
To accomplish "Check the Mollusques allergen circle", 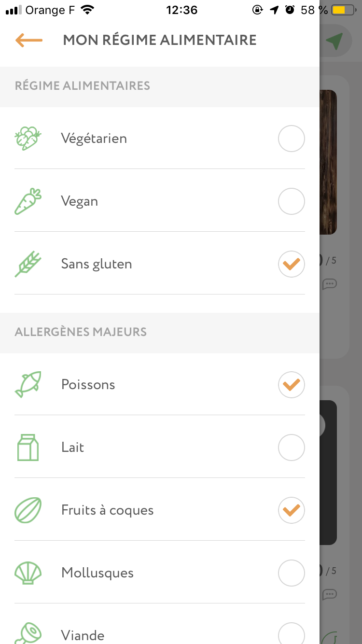I will 292,573.
